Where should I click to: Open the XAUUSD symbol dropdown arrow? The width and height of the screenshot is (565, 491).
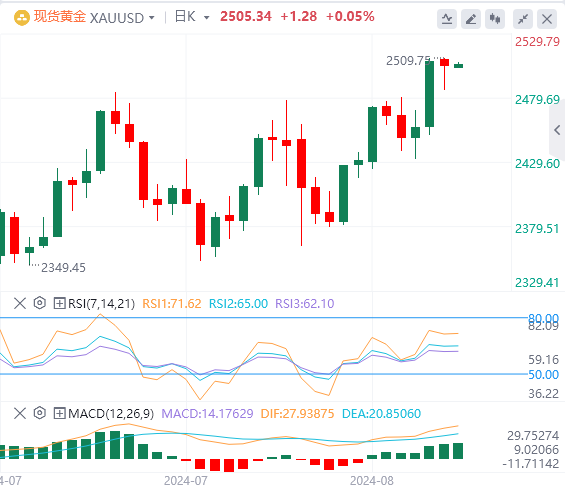152,18
